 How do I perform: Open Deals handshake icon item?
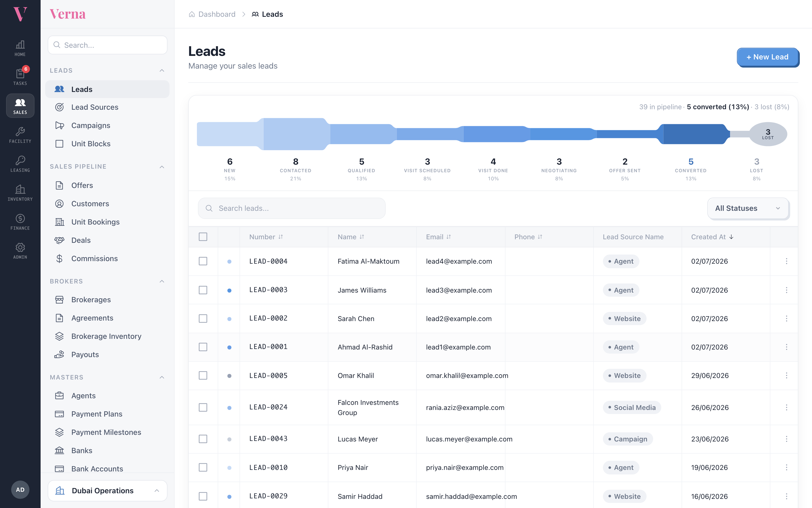click(107, 240)
